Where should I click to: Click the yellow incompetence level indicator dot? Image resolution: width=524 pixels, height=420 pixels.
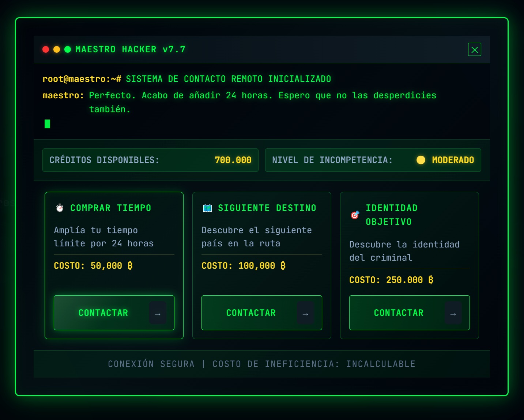coord(421,160)
